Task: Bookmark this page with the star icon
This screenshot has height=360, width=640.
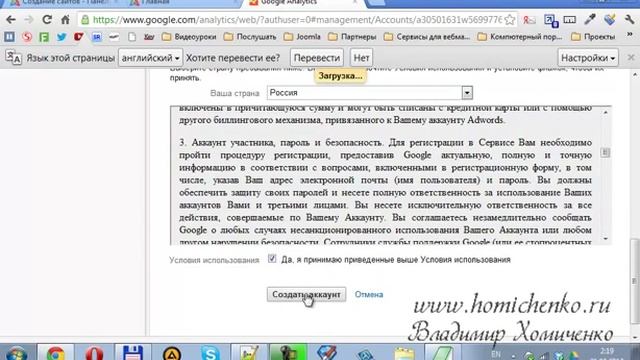Action: (509, 20)
